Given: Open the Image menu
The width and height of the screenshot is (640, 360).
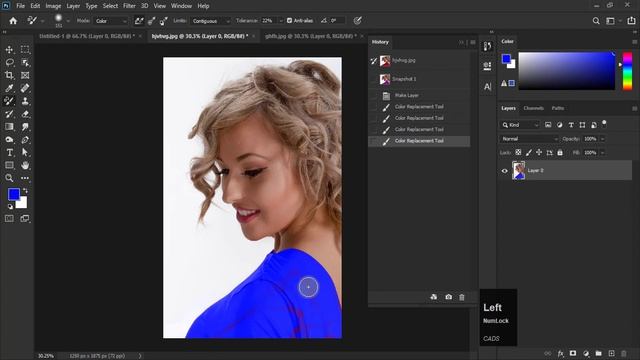Looking at the screenshot, I should pyautogui.click(x=53, y=6).
